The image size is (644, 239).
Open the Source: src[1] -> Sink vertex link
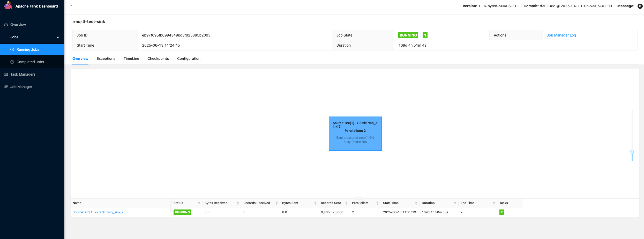[x=99, y=212]
